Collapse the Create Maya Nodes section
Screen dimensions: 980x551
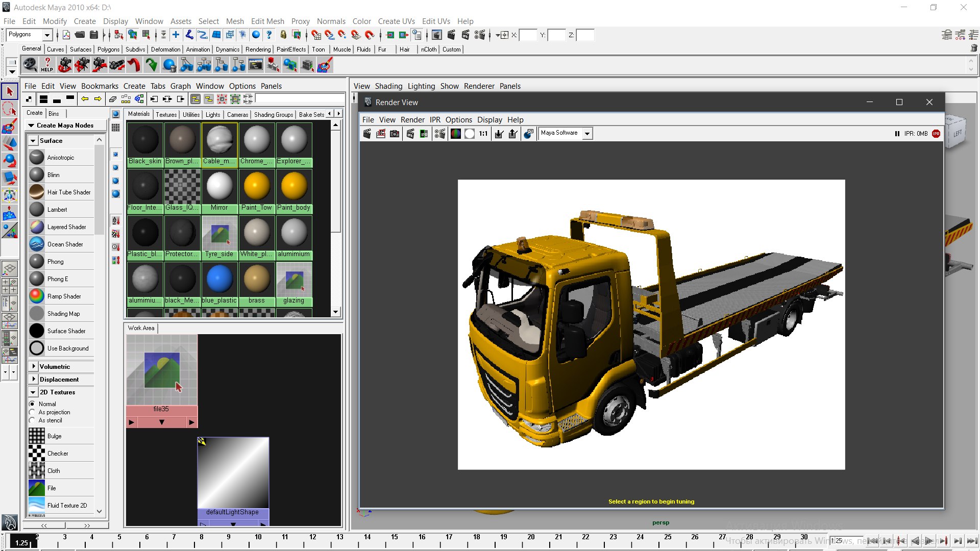(31, 126)
